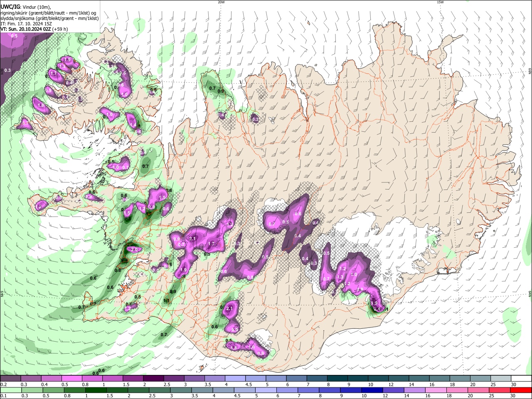The height and width of the screenshot is (399, 532).
Task: Select lower legend swatch labeled 20
Action: [478, 390]
